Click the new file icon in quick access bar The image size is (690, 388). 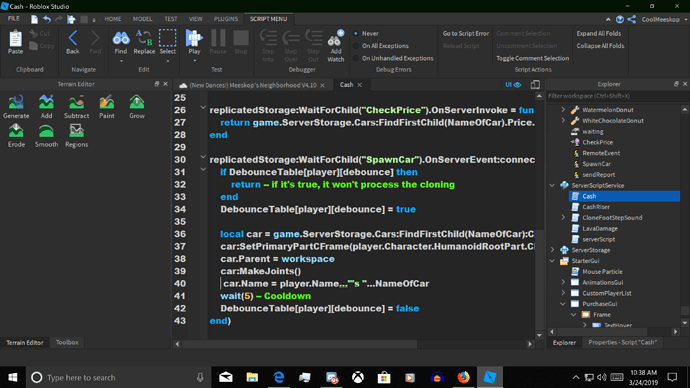pos(34,19)
